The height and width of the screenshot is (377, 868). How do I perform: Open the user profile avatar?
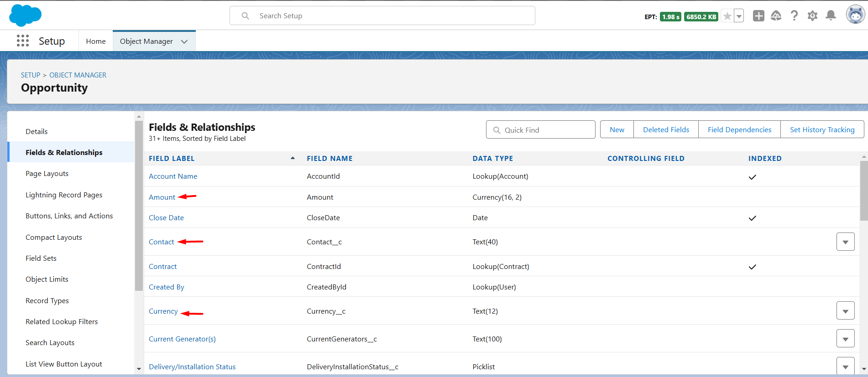coord(855,15)
